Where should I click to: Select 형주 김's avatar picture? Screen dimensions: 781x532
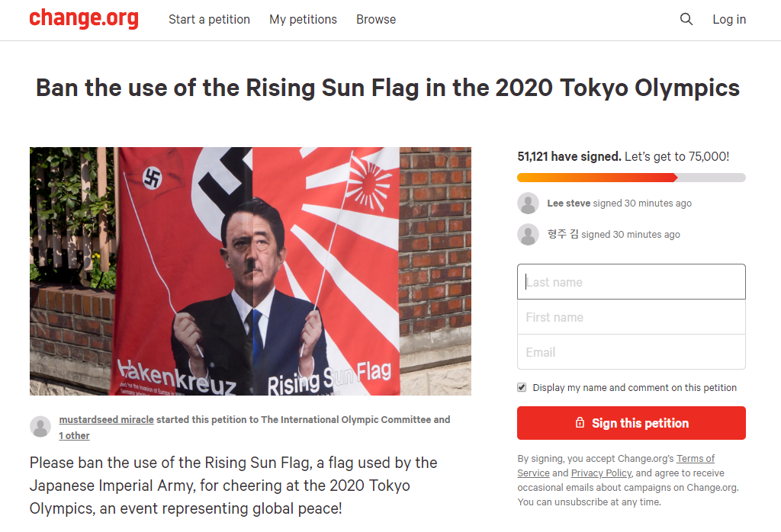click(528, 234)
